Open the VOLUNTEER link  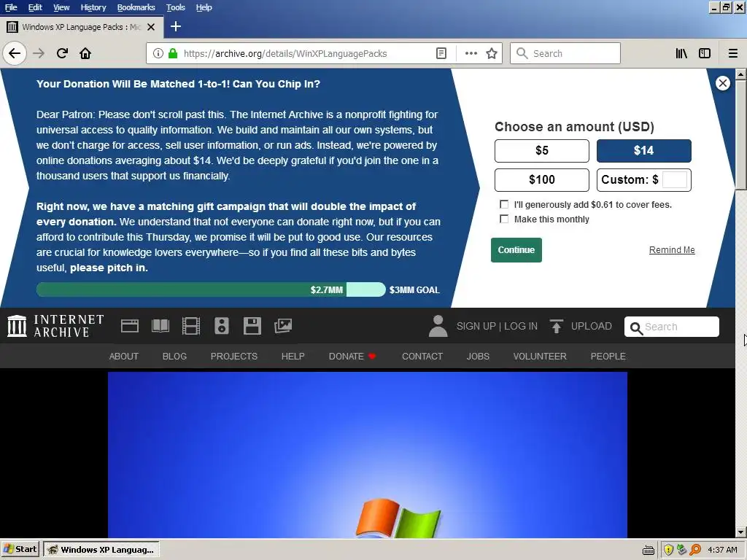pyautogui.click(x=540, y=356)
